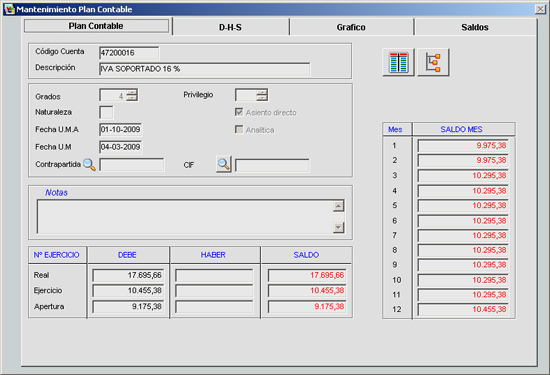This screenshot has height=375, width=550.
Task: Click the Código Cuenta field
Action: click(129, 53)
